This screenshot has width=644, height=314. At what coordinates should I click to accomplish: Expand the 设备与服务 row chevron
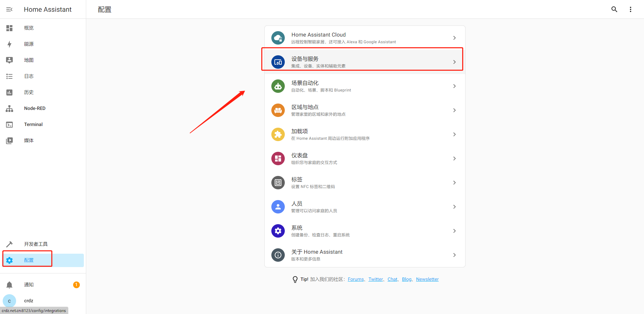[454, 62]
